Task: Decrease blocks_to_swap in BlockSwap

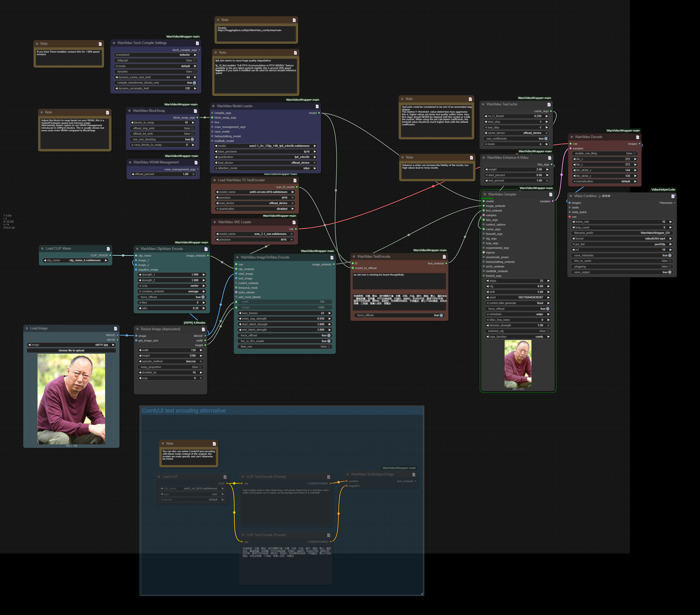Action: (x=132, y=123)
